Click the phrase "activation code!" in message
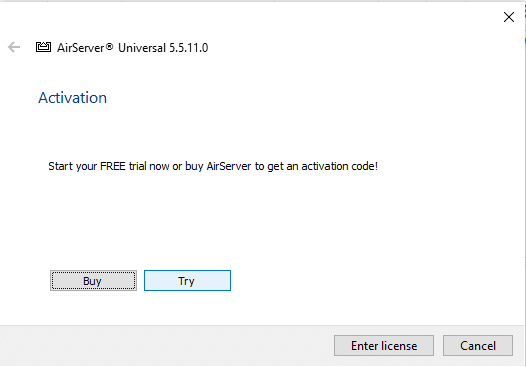Screen dimensions: 526x367 pos(339,166)
